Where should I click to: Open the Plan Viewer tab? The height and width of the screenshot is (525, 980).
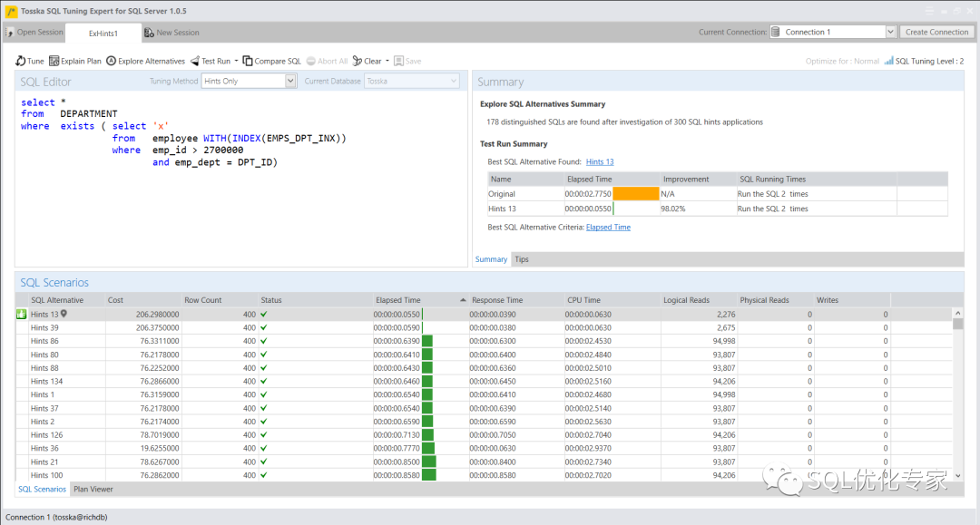[x=93, y=489]
